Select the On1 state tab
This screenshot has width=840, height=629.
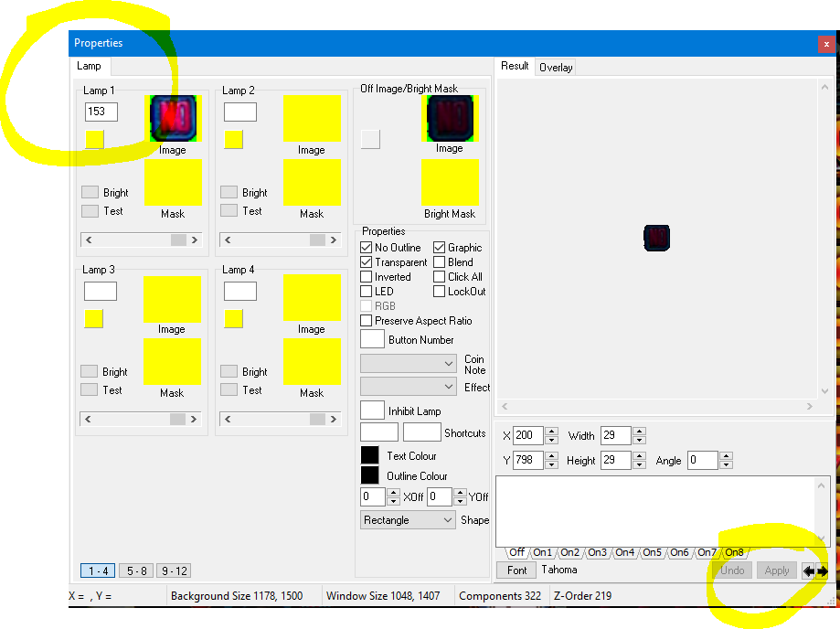point(543,552)
